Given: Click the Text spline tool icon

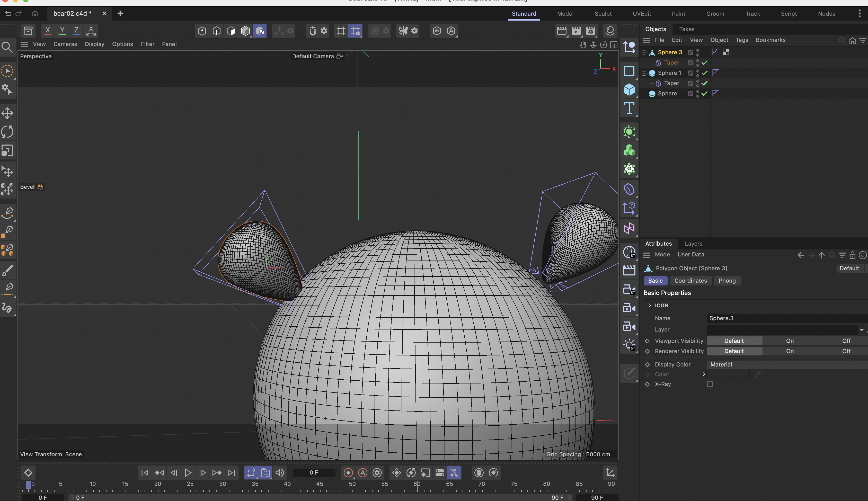Looking at the screenshot, I should point(629,108).
